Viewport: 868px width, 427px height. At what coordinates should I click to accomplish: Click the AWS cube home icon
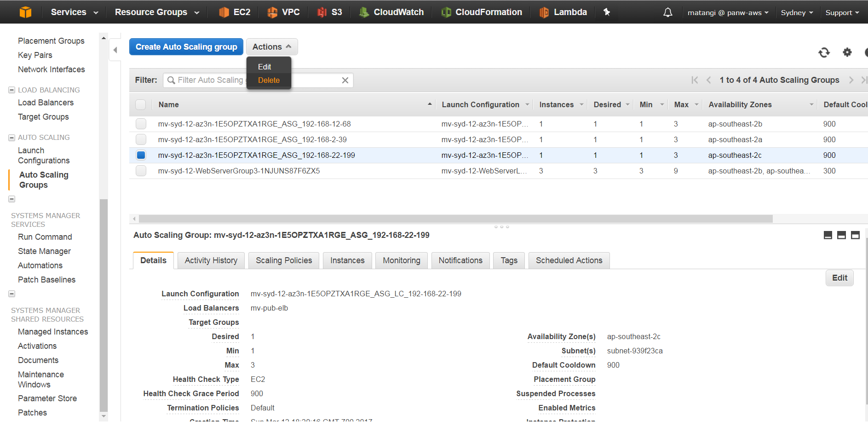[26, 12]
